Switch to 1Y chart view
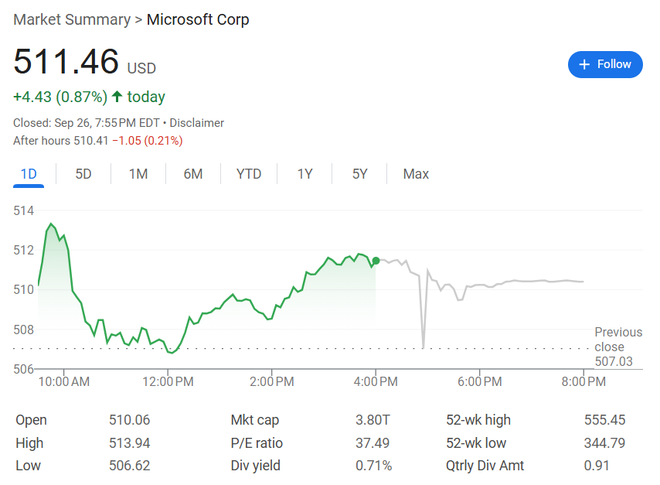660x485 pixels. click(x=305, y=174)
